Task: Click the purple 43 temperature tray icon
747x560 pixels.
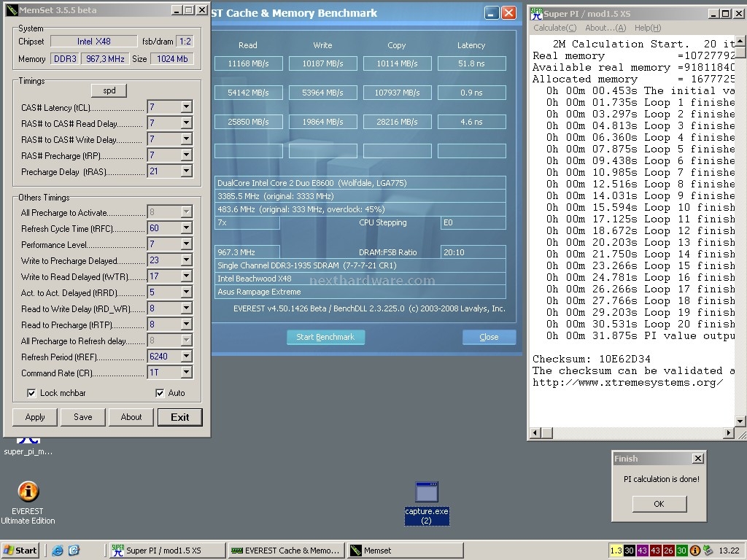Action: pos(642,551)
